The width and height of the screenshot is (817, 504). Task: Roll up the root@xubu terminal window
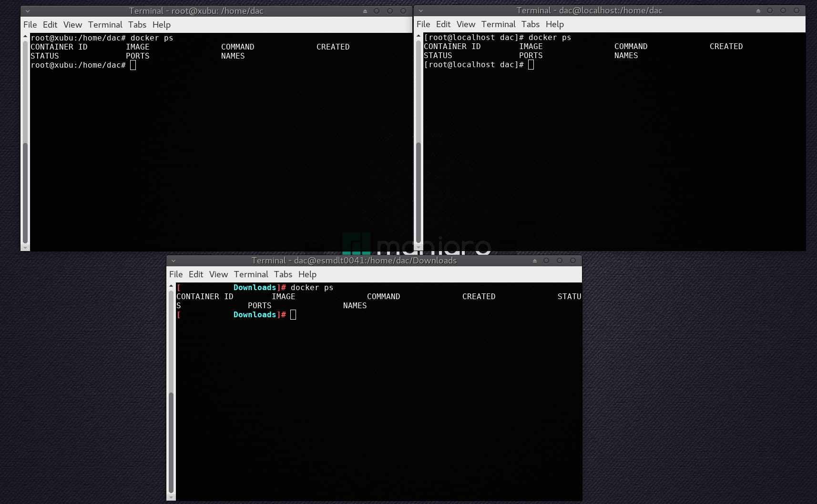pos(365,11)
